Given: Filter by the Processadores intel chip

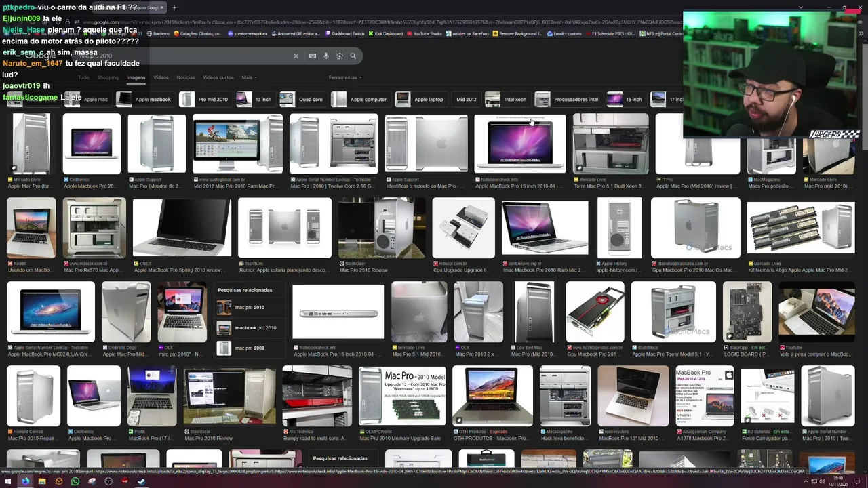Looking at the screenshot, I should (568, 99).
